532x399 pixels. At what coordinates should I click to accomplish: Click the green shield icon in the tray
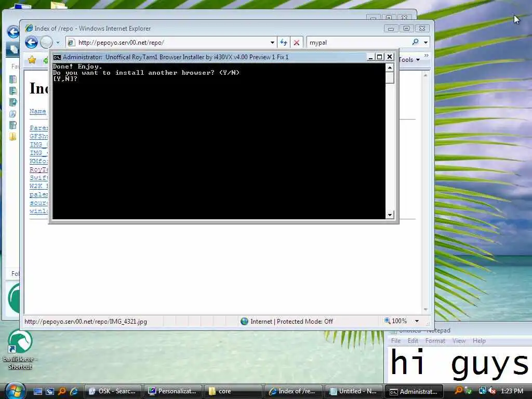tap(469, 391)
